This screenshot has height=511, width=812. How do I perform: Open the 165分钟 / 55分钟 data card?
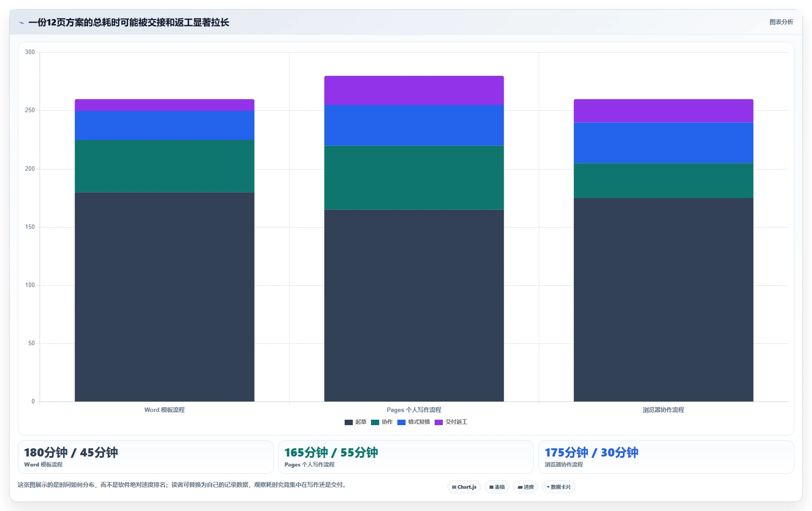[x=406, y=457]
